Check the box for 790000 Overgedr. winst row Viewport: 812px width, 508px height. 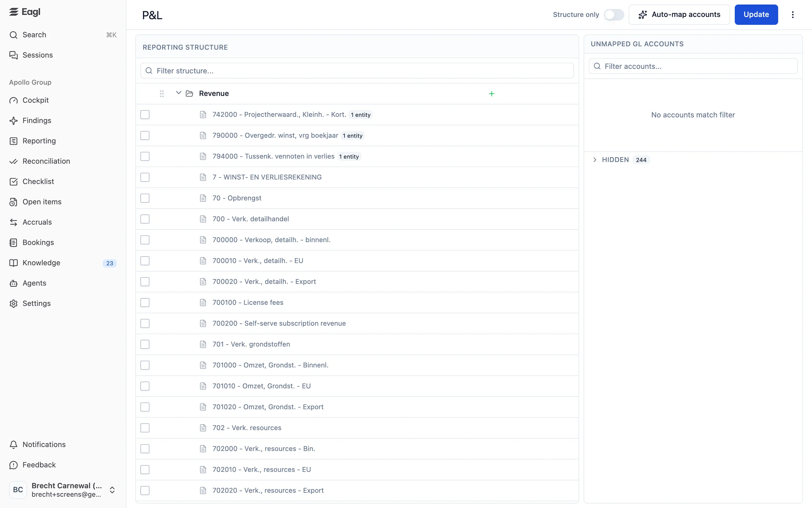145,135
